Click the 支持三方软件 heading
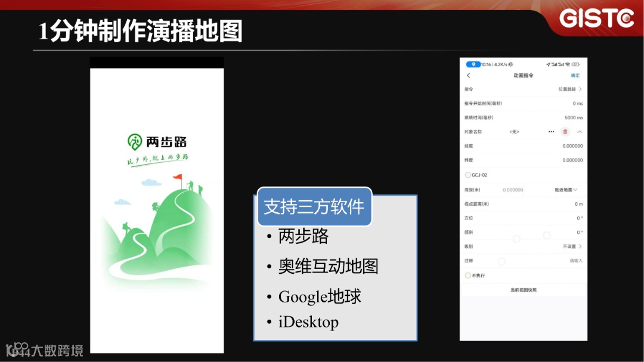The image size is (644, 362). click(x=314, y=207)
